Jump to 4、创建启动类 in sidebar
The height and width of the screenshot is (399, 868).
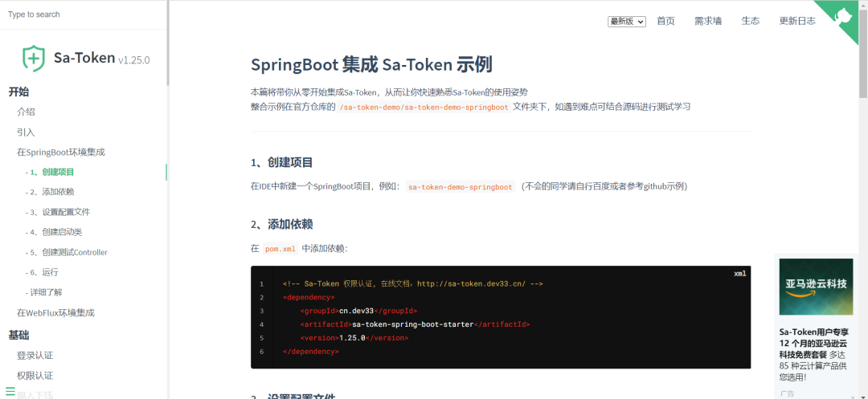pyautogui.click(x=54, y=232)
